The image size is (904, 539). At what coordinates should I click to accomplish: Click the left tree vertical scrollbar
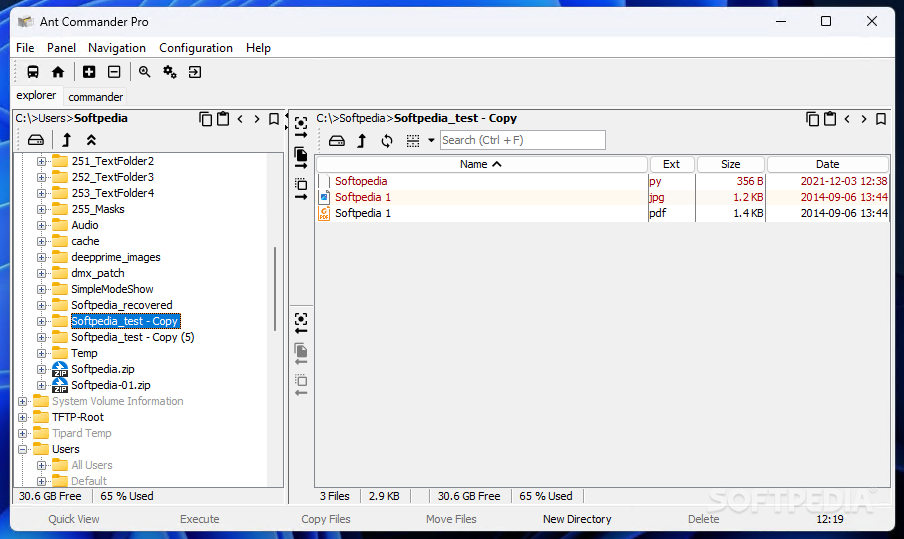click(x=275, y=289)
